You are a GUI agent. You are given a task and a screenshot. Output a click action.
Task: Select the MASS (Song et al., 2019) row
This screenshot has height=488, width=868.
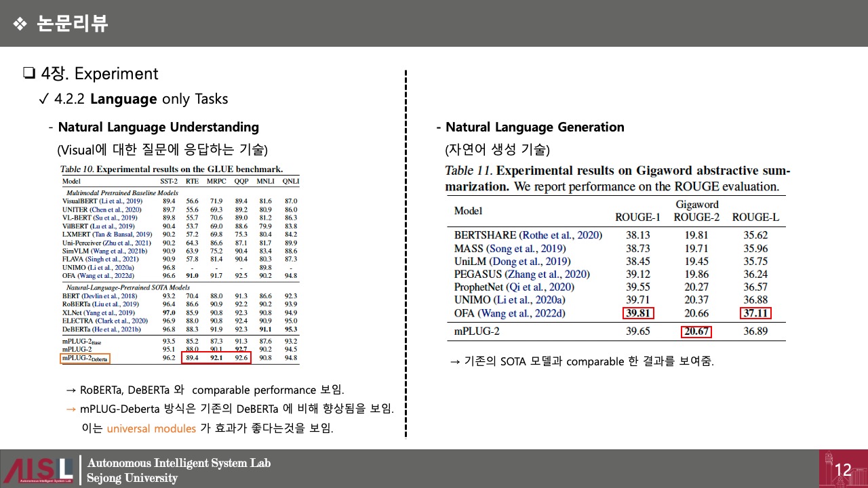pyautogui.click(x=616, y=248)
